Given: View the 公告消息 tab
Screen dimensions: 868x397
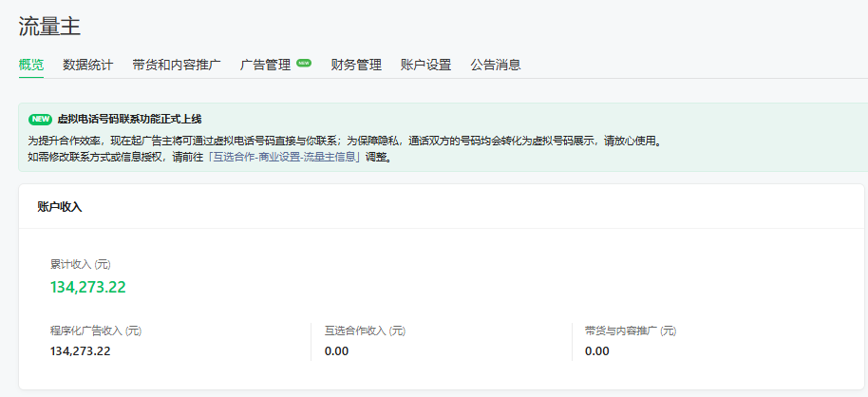Looking at the screenshot, I should coord(496,65).
